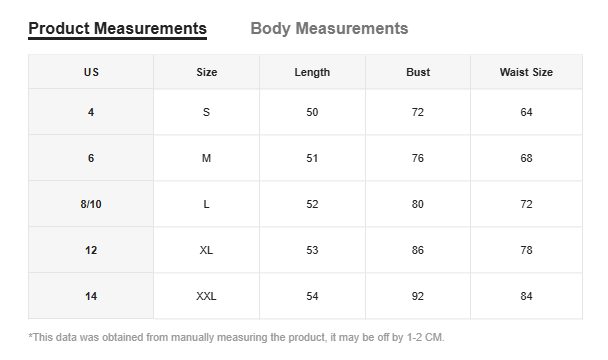608x360 pixels.
Task: Select the US 8/10 row cell
Action: (x=91, y=204)
